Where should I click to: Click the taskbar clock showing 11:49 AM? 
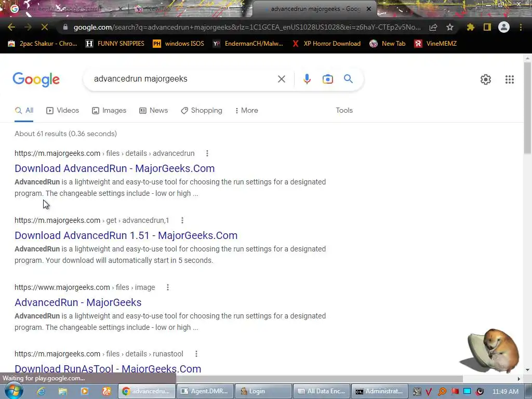click(505, 392)
